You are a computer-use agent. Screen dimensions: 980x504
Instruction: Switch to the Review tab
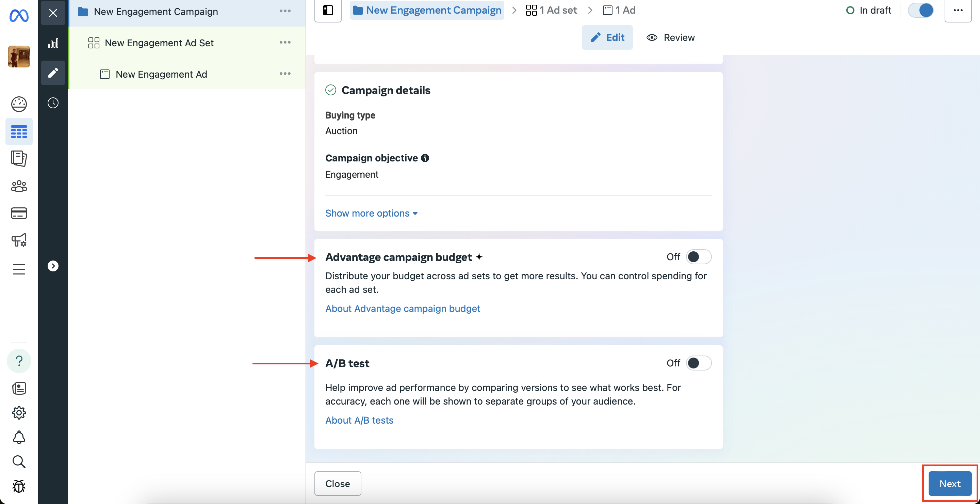tap(671, 37)
